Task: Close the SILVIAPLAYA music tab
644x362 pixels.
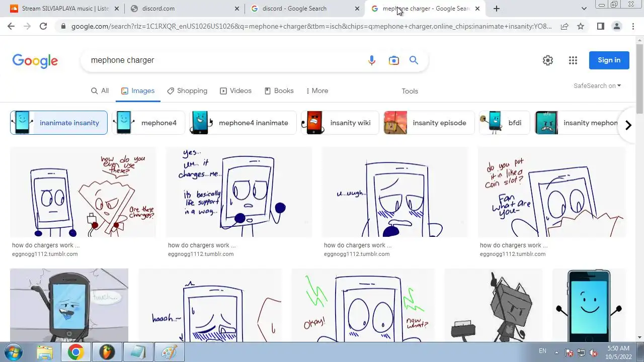Action: [x=116, y=9]
